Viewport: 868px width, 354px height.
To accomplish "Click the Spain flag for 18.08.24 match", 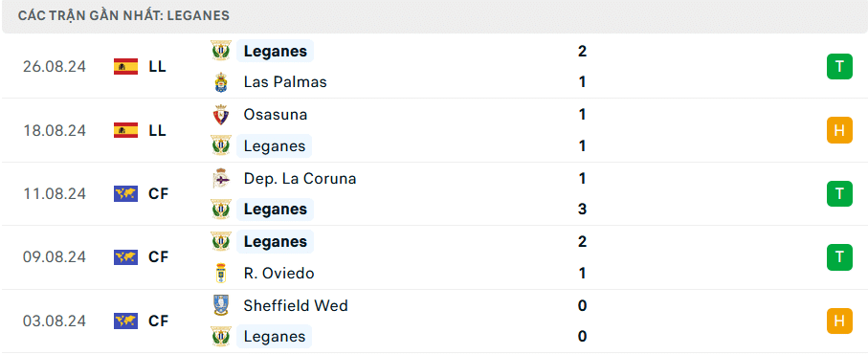I will tap(125, 130).
